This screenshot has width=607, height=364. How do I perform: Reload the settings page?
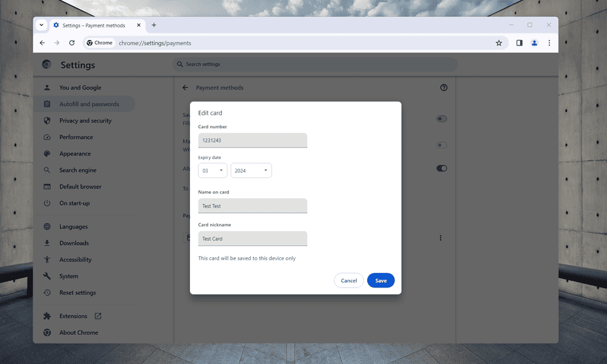click(x=72, y=43)
